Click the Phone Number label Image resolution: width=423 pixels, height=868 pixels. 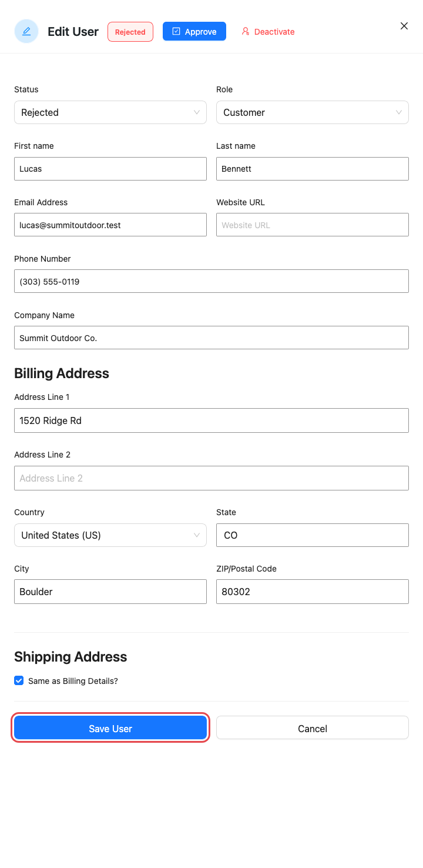point(42,259)
